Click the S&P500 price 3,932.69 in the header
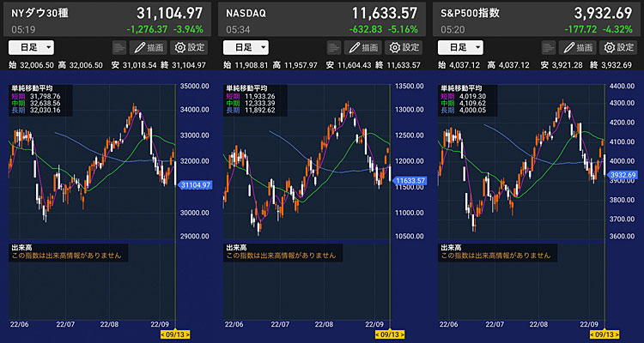644x343 pixels. coord(603,13)
